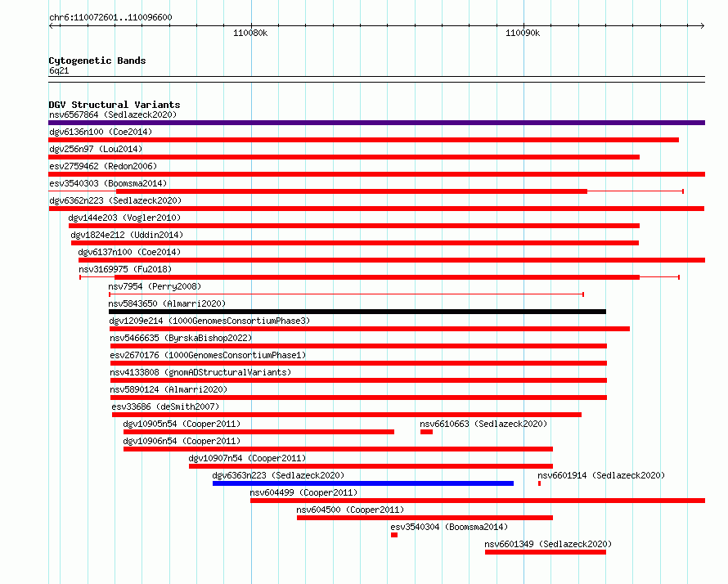Image resolution: width=728 pixels, height=584 pixels.
Task: Click nsv5466635 (ByrskaBishop2022) label
Action: coord(181,338)
